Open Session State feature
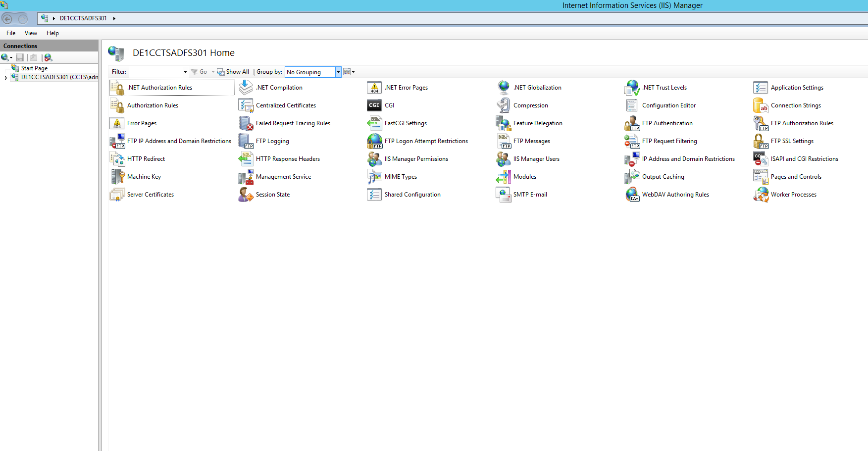Image resolution: width=868 pixels, height=451 pixels. [x=264, y=195]
